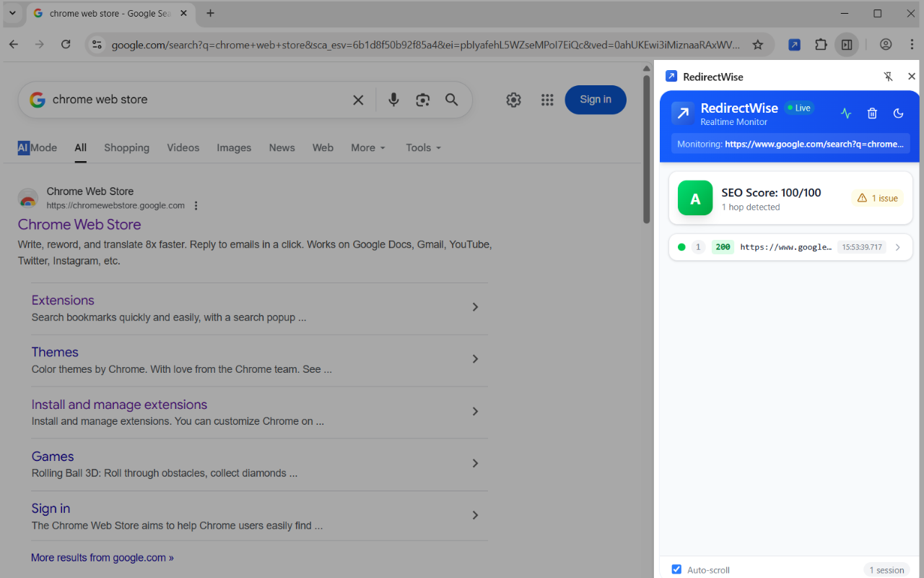Click the chevron on Sign in row
This screenshot has height=578, width=924.
[475, 515]
